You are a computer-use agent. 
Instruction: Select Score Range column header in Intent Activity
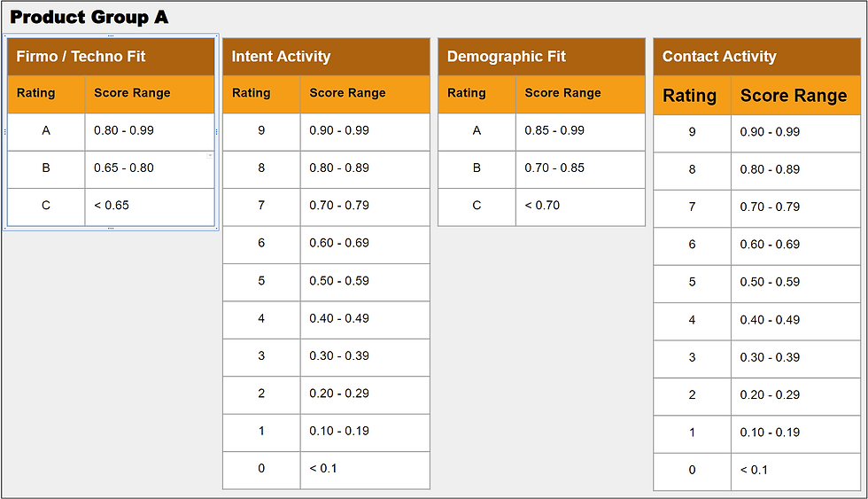365,94
